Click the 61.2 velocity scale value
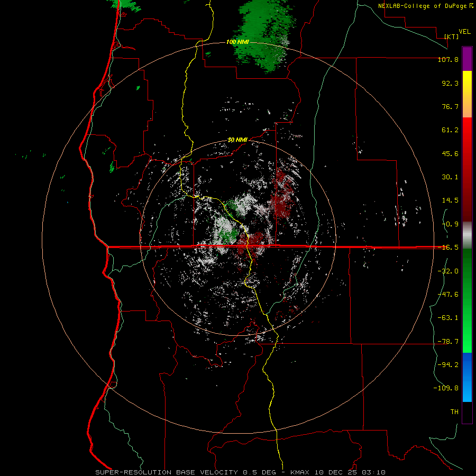 [x=450, y=130]
